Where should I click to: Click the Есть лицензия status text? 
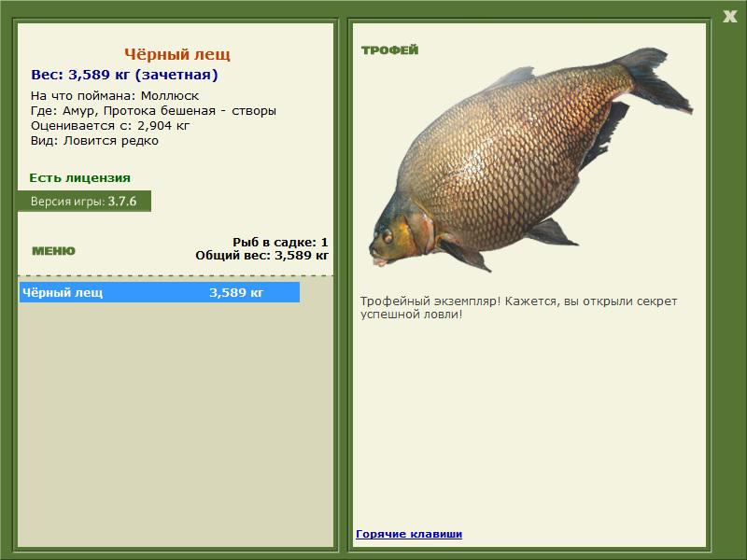point(79,177)
